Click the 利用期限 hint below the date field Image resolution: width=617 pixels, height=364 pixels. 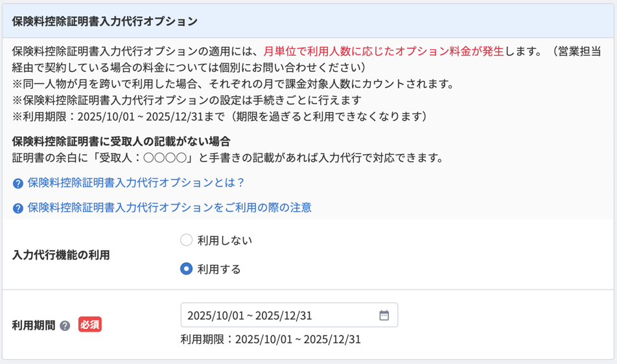tap(271, 339)
